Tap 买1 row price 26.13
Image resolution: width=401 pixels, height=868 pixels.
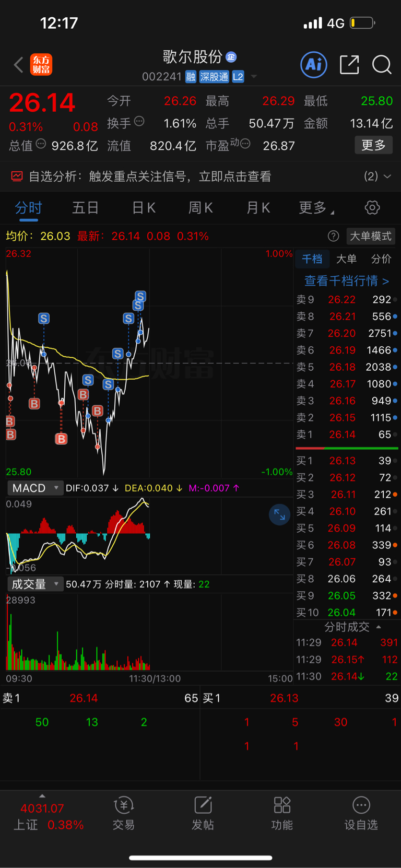pos(342,461)
